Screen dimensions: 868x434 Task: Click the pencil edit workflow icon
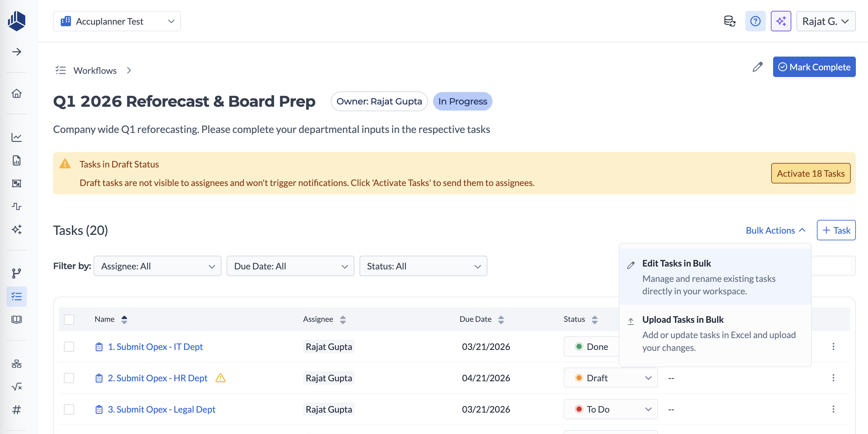(x=757, y=67)
